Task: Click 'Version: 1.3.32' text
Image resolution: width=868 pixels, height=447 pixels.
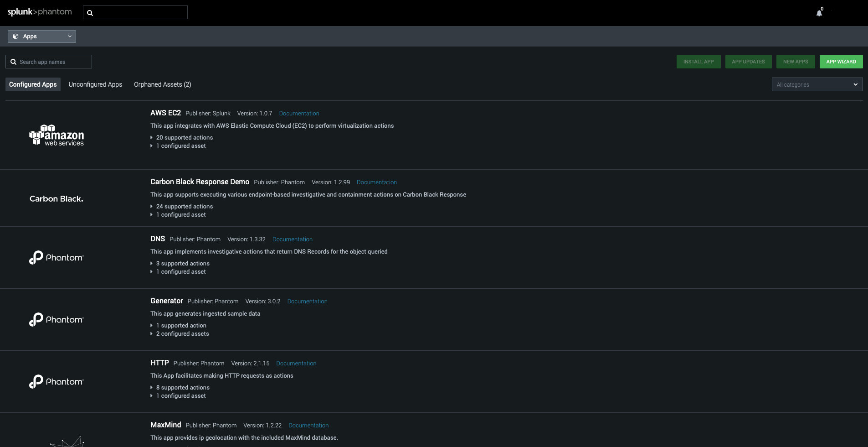Action: [247, 239]
